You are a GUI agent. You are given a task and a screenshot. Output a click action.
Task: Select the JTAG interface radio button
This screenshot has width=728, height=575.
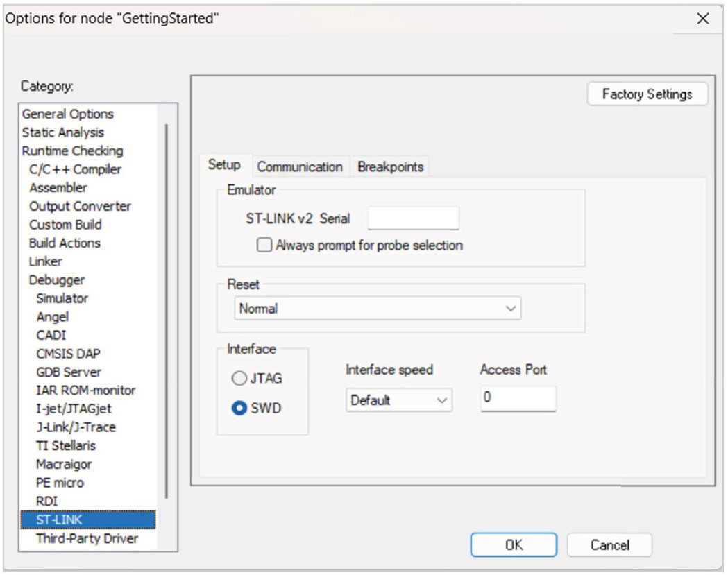(239, 379)
